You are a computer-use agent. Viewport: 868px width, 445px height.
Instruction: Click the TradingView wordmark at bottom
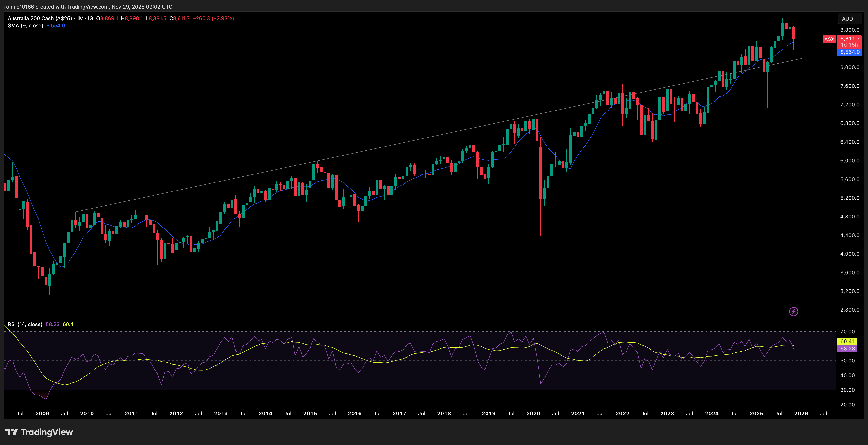(47, 432)
